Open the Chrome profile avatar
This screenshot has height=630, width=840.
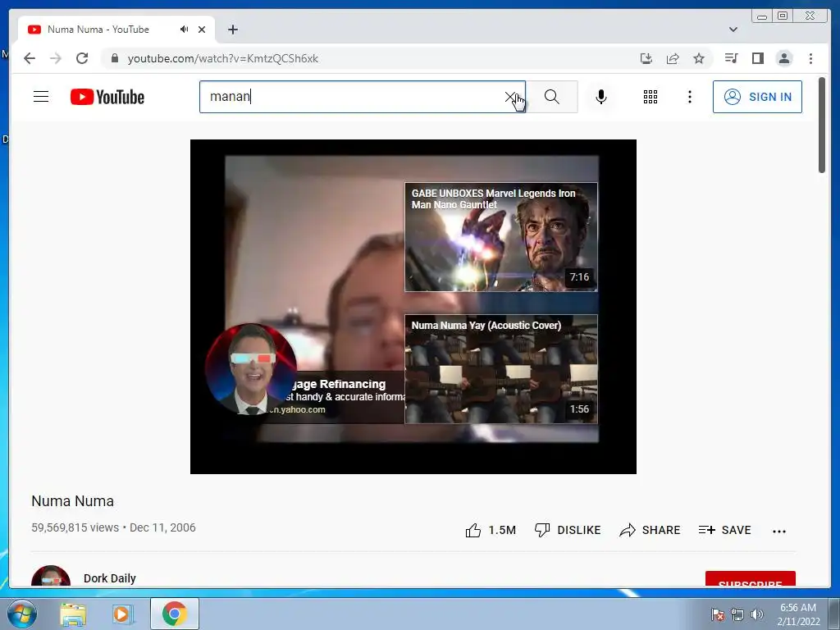784,58
